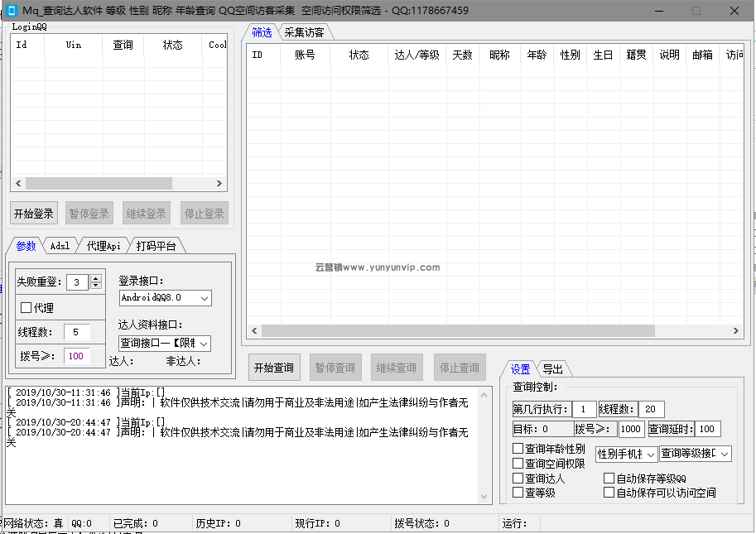Click results table scroll left arrow
This screenshot has height=534, width=756.
point(254,330)
